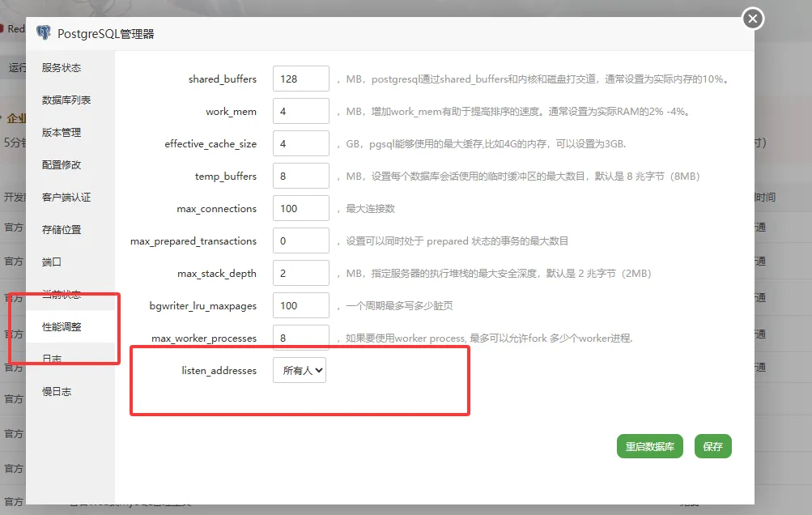The width and height of the screenshot is (812, 515).
Task: Edit the work_mem value field
Action: 301,112
